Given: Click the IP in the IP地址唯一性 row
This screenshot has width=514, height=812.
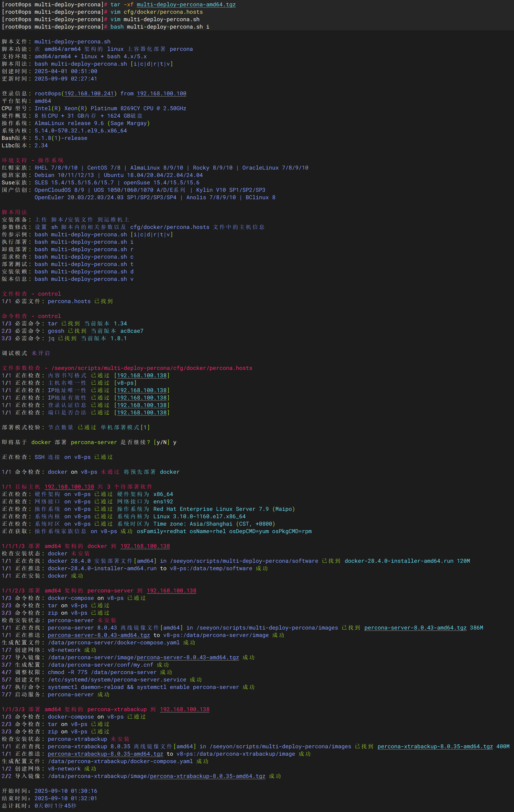Looking at the screenshot, I should 142,390.
